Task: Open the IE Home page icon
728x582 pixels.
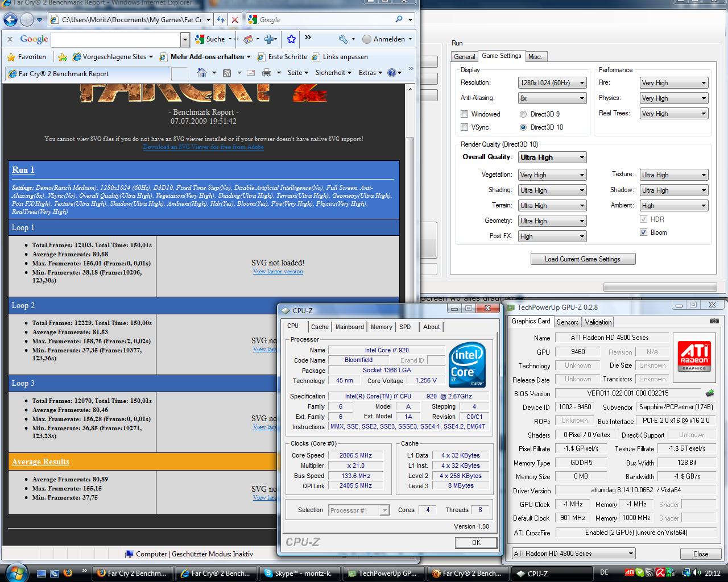Action: (x=201, y=73)
